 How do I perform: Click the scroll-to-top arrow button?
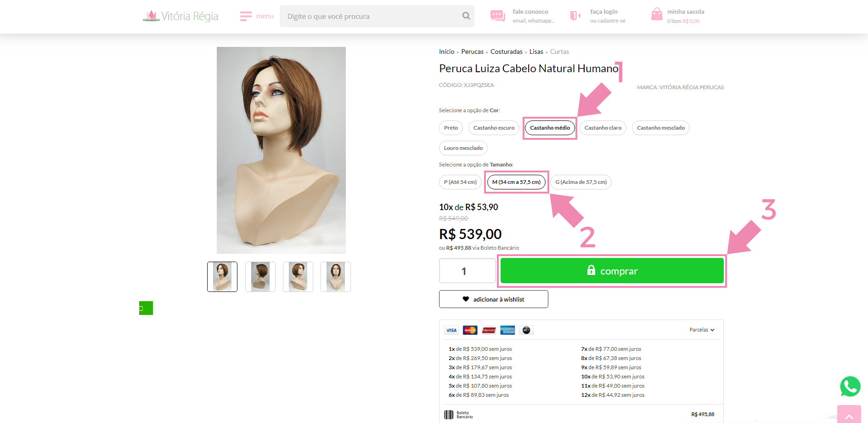[x=849, y=415]
